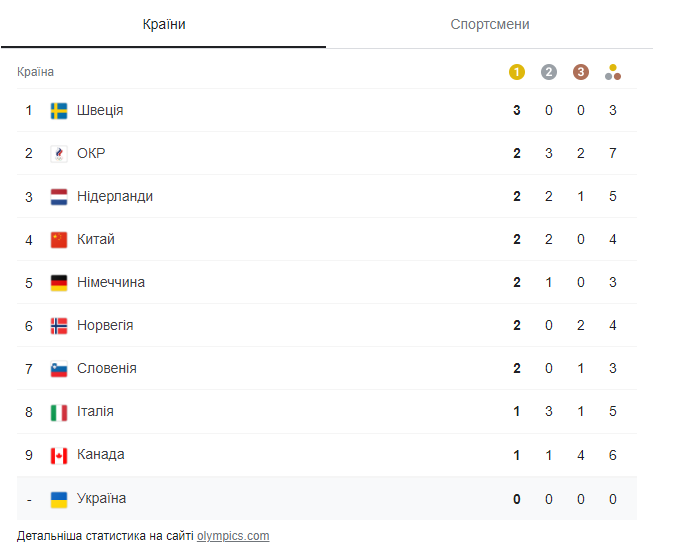Click the Країна column header

[36, 72]
